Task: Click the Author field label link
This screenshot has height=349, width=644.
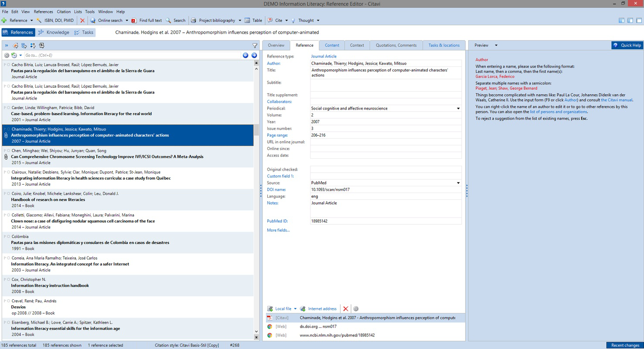Action: (x=274, y=63)
